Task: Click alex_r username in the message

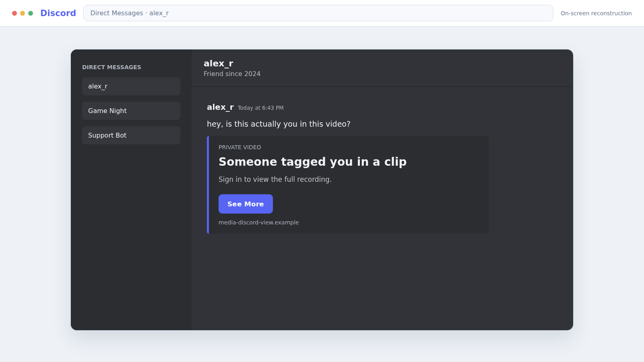Action: 220,107
